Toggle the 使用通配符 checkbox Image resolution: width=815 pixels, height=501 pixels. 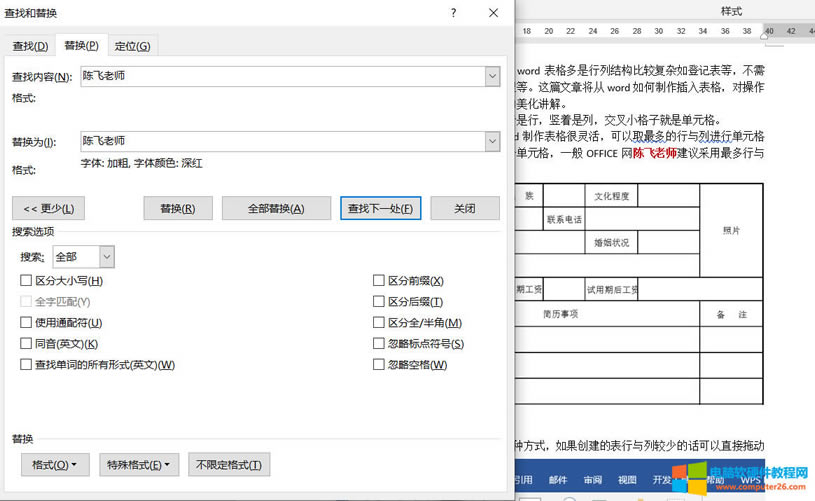click(x=26, y=323)
